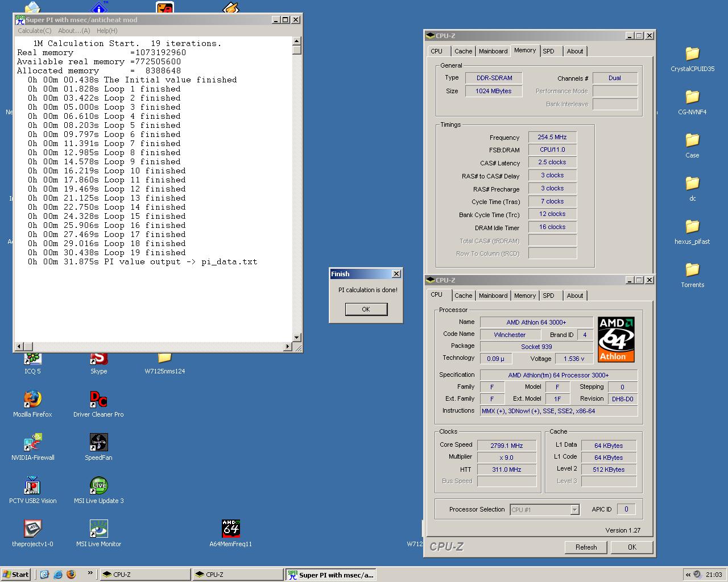Click the Super PI vertical scrollbar down arrow
The image size is (728, 582).
(296, 337)
